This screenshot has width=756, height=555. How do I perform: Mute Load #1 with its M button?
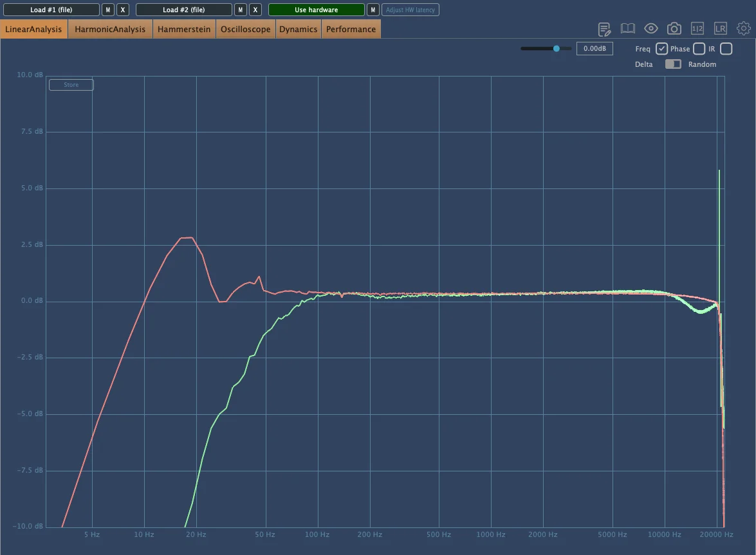click(108, 10)
